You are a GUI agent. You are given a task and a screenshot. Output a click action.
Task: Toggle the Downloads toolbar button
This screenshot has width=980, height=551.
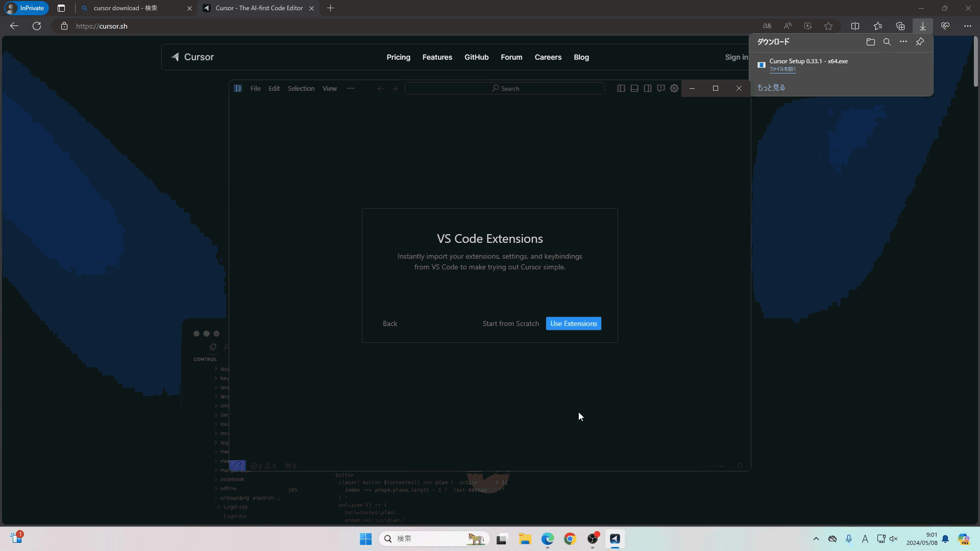click(x=922, y=26)
